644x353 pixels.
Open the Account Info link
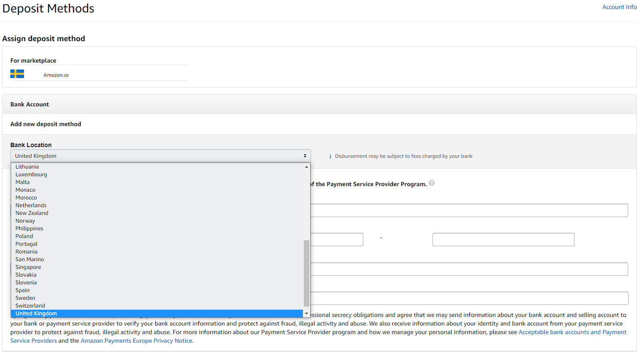coord(619,7)
